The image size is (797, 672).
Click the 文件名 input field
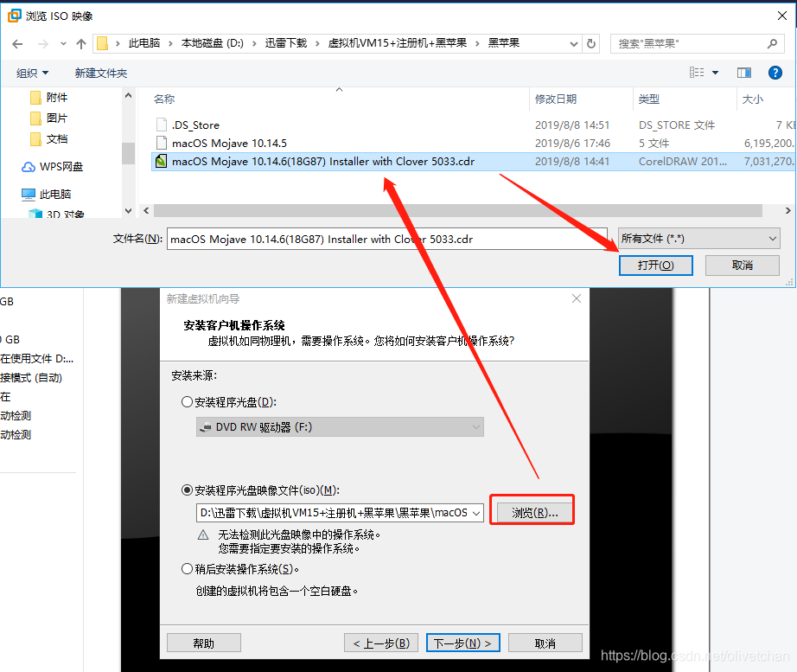click(x=386, y=239)
